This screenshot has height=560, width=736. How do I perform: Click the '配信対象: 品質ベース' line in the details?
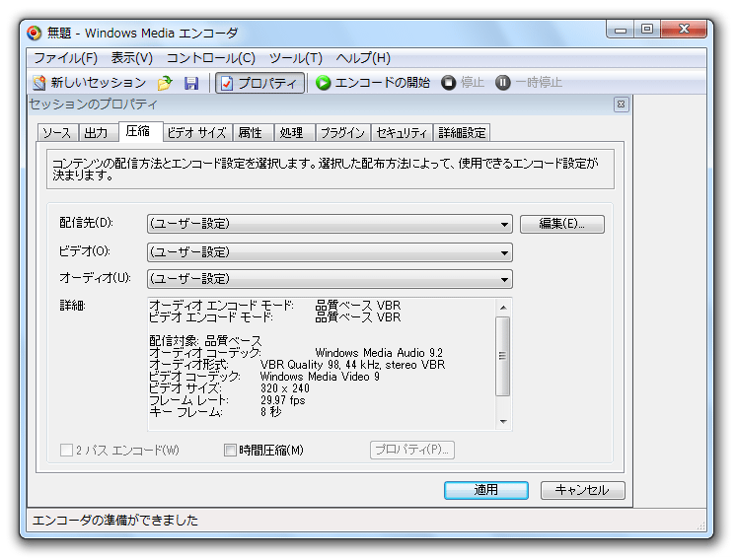point(205,341)
